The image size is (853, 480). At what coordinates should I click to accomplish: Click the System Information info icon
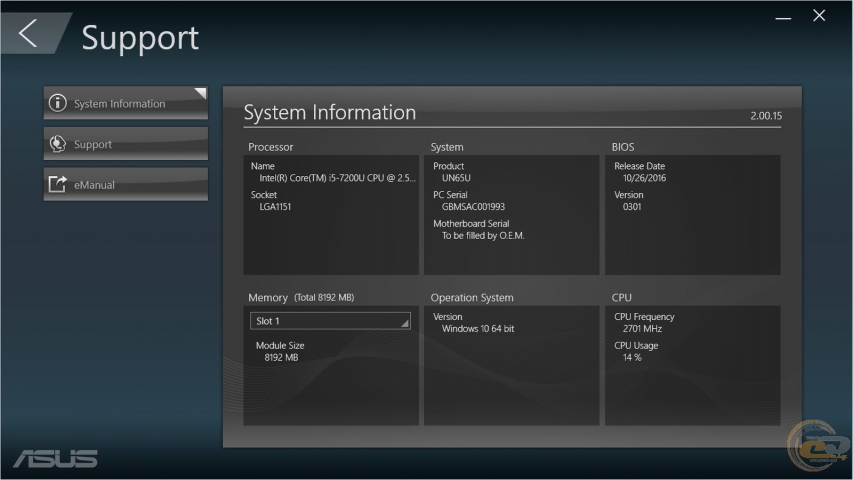pyautogui.click(x=58, y=103)
